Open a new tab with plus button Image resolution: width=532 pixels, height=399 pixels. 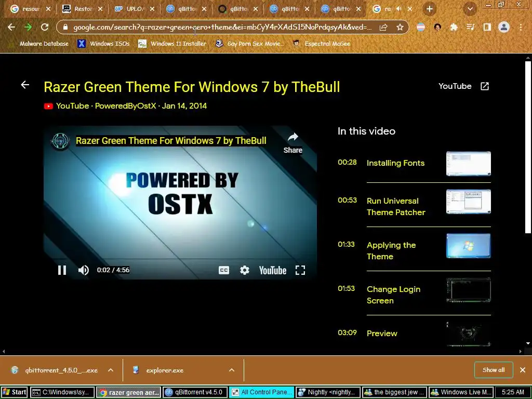(x=430, y=9)
